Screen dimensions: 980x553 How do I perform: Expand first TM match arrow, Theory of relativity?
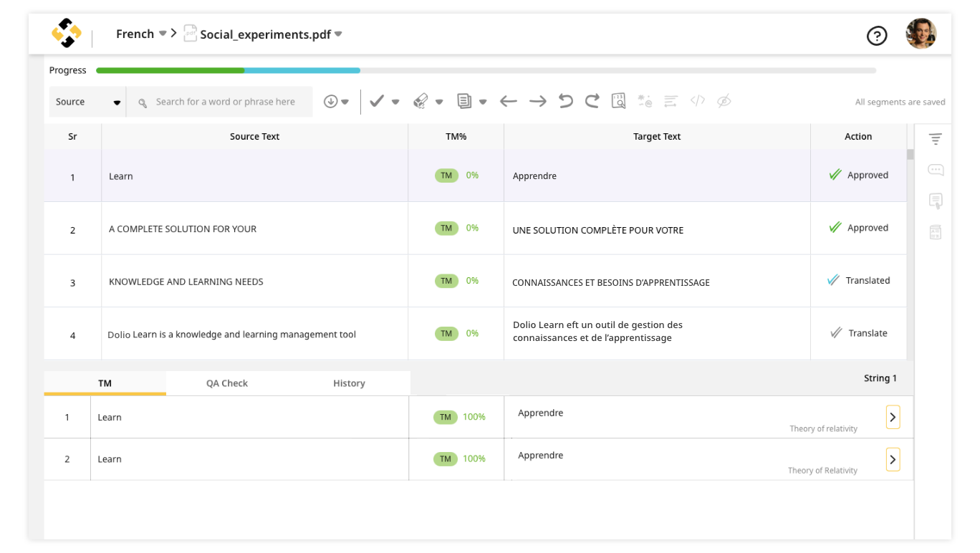(x=893, y=417)
